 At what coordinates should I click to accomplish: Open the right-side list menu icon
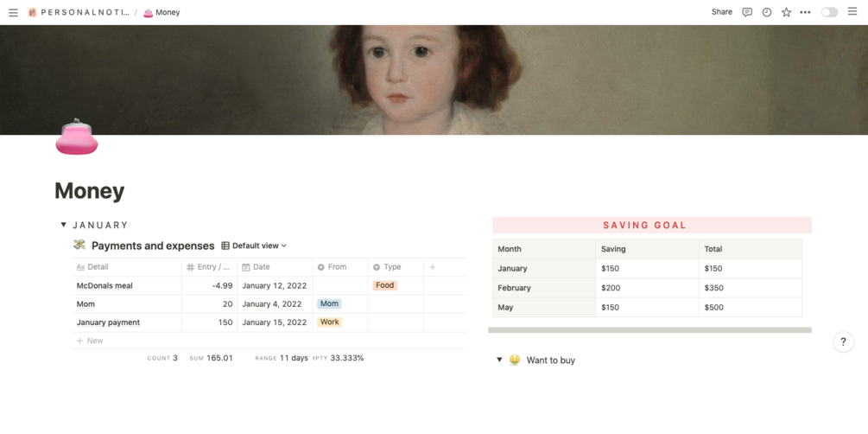[852, 11]
